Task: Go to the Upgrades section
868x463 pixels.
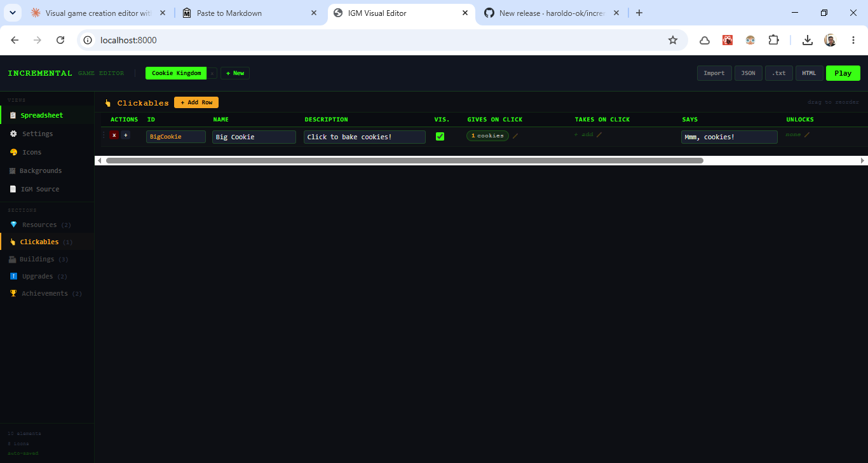Action: click(47, 276)
